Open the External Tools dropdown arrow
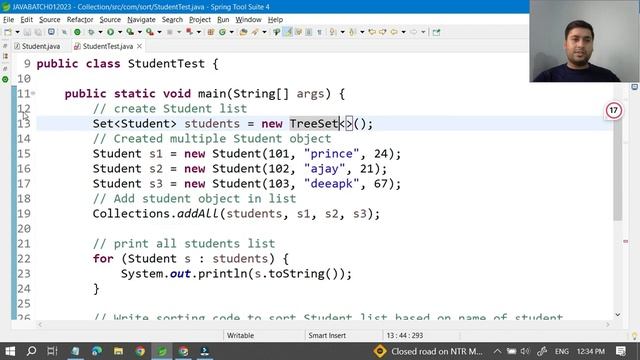This screenshot has width=640, height=360. pos(159,32)
